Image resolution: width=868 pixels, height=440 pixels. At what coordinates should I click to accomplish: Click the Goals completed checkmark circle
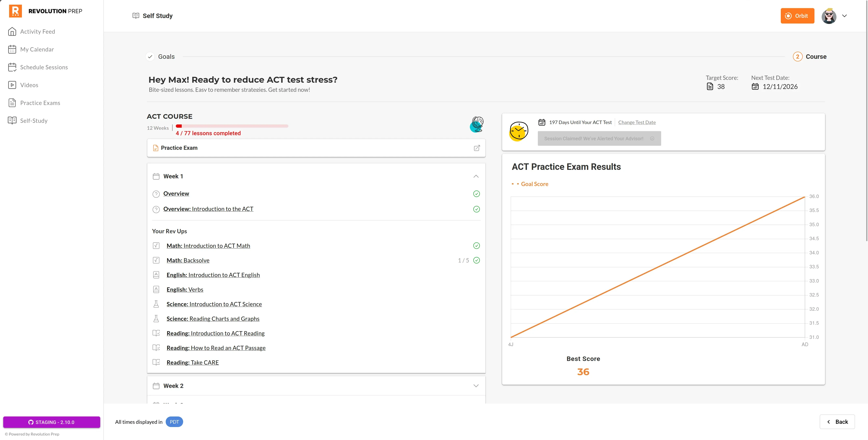click(150, 57)
